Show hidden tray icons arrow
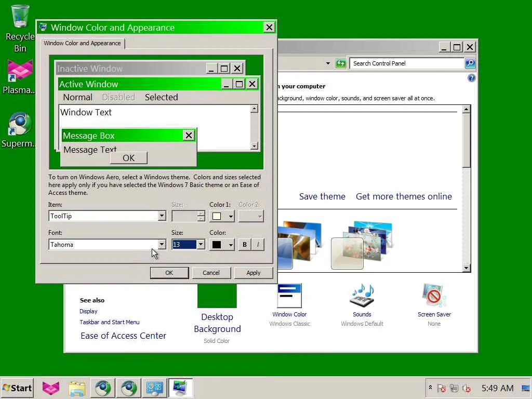Viewport: 532px width, 399px height. click(430, 388)
